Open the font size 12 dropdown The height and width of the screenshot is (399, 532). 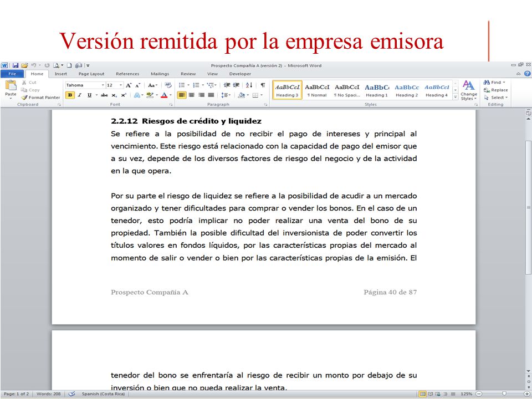121,85
